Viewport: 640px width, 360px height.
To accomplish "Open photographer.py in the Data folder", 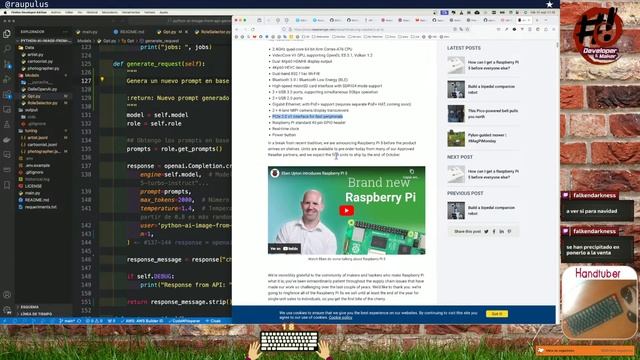I will click(x=43, y=68).
